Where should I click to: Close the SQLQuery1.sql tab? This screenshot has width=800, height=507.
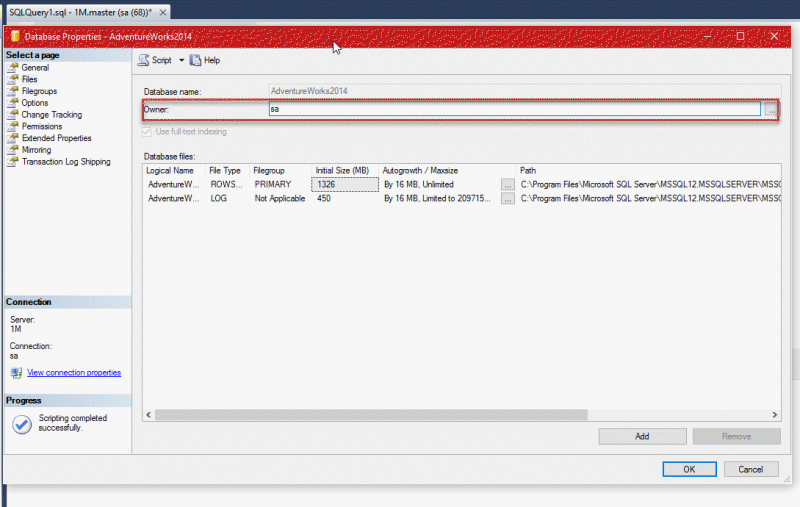[x=163, y=12]
